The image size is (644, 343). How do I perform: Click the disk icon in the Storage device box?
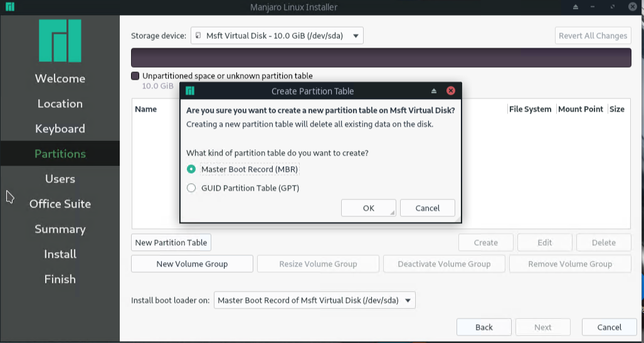[198, 36]
